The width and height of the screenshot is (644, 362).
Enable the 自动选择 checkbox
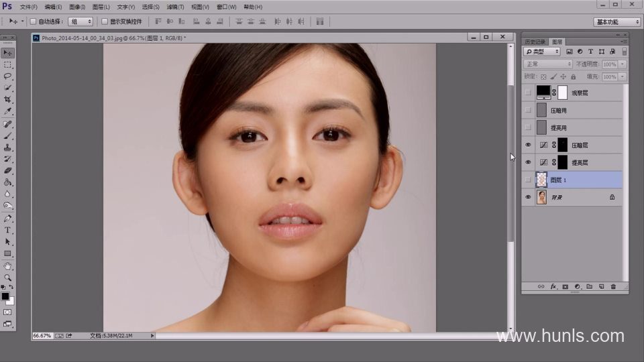[x=34, y=21]
